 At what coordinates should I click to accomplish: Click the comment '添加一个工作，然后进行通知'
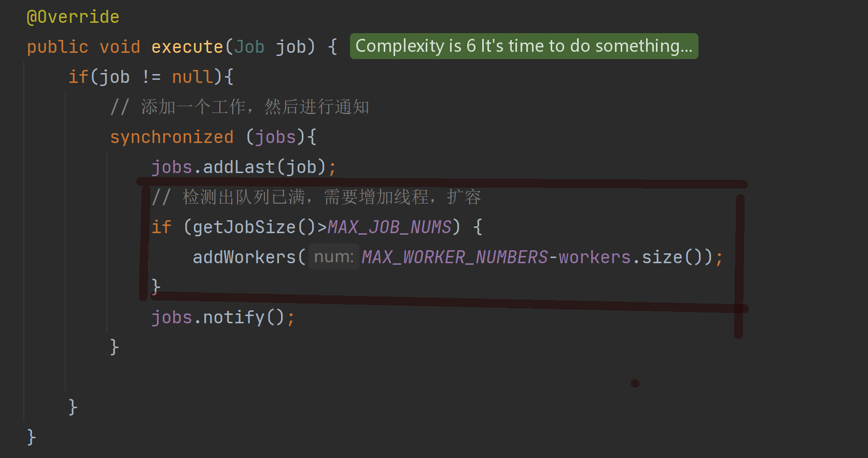click(240, 107)
